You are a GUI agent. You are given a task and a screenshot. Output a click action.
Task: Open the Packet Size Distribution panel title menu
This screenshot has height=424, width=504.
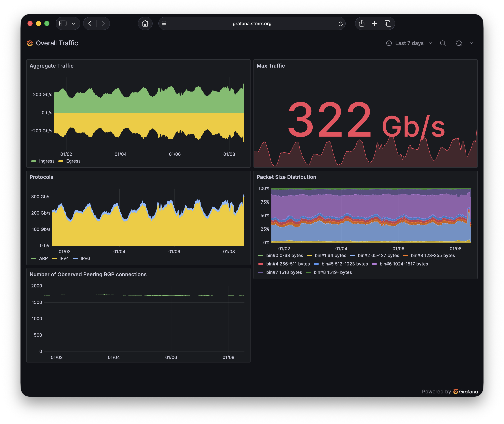click(x=286, y=177)
